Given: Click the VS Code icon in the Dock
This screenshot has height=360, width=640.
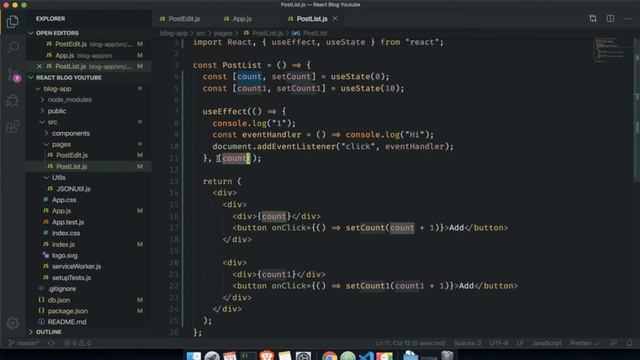Looking at the screenshot, I should [x=366, y=356].
